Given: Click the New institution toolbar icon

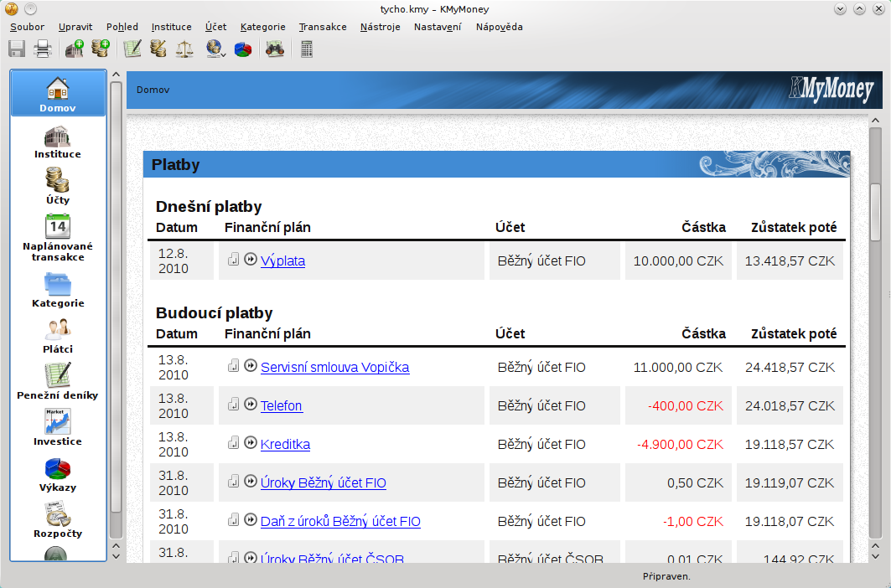Looking at the screenshot, I should pos(75,49).
